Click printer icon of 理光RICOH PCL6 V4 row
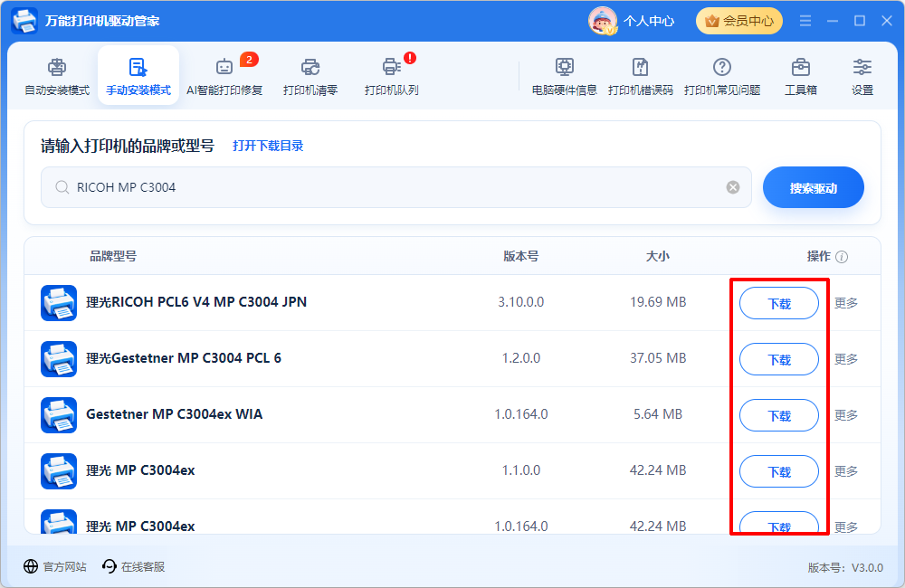 tap(59, 302)
